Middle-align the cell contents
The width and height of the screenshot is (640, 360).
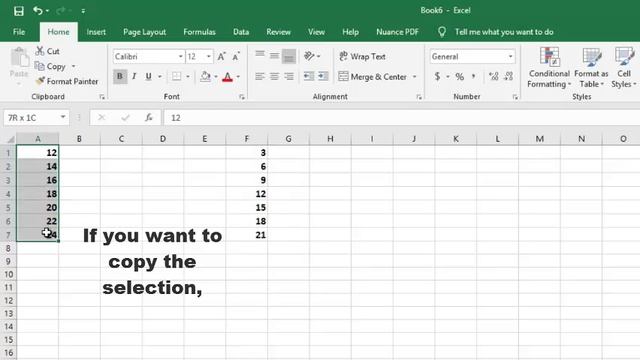point(274,56)
